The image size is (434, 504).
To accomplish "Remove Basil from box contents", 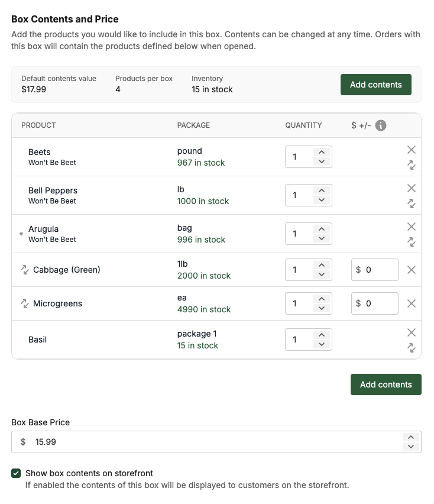I will (412, 332).
